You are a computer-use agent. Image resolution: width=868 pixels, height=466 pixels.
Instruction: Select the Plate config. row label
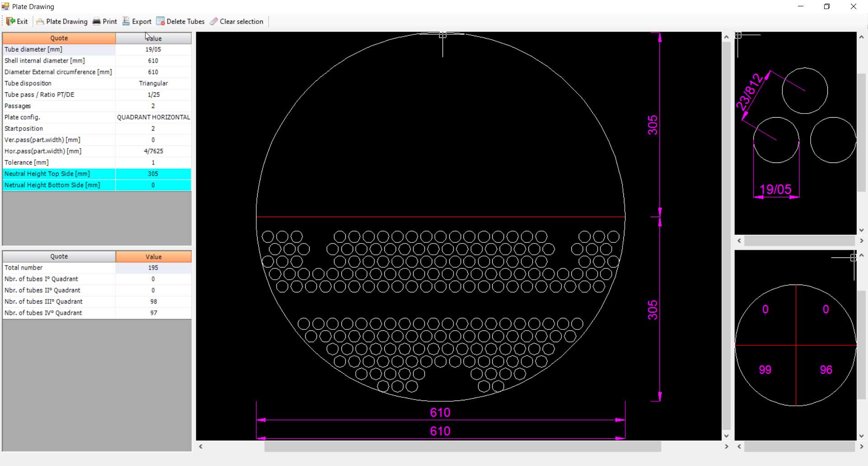22,117
